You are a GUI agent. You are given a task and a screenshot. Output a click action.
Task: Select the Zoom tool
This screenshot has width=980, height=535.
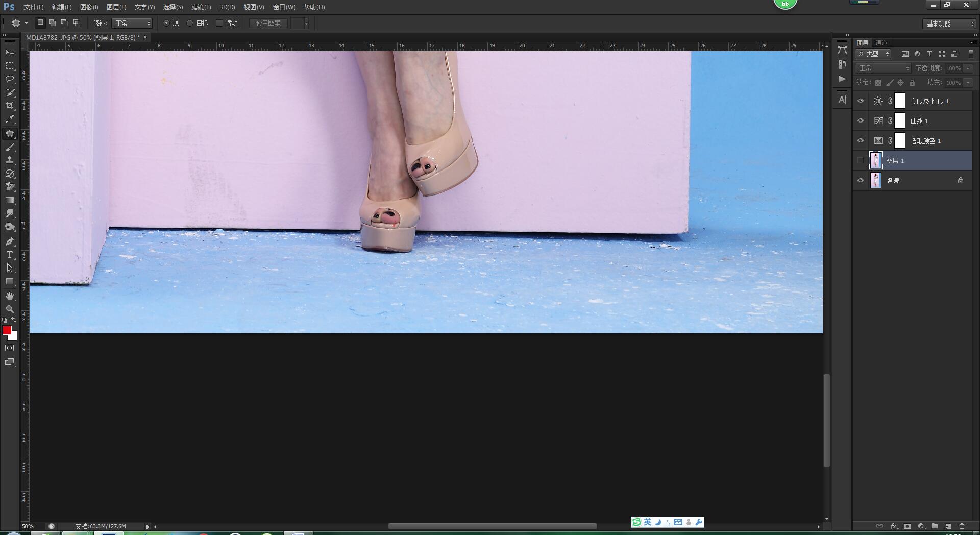pos(10,309)
